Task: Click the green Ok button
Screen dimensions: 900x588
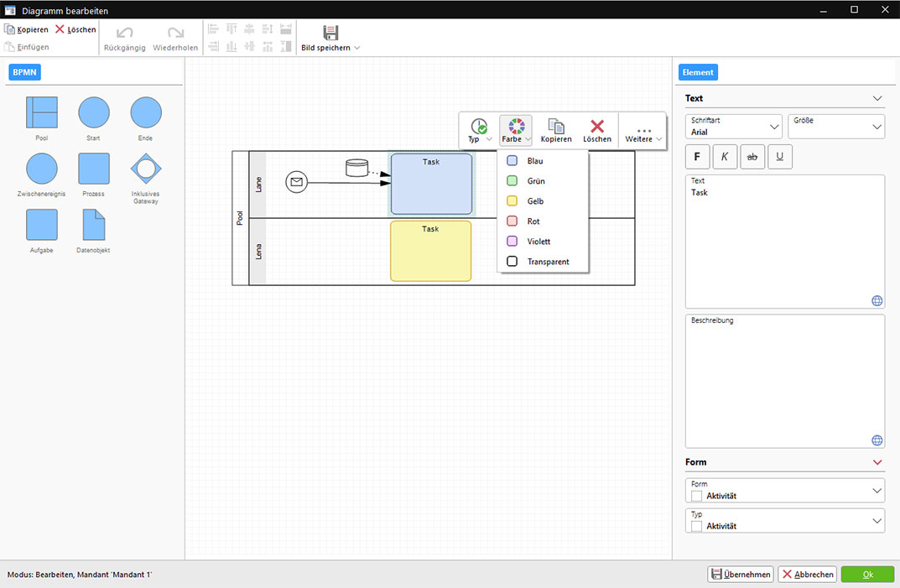Action: 867,575
